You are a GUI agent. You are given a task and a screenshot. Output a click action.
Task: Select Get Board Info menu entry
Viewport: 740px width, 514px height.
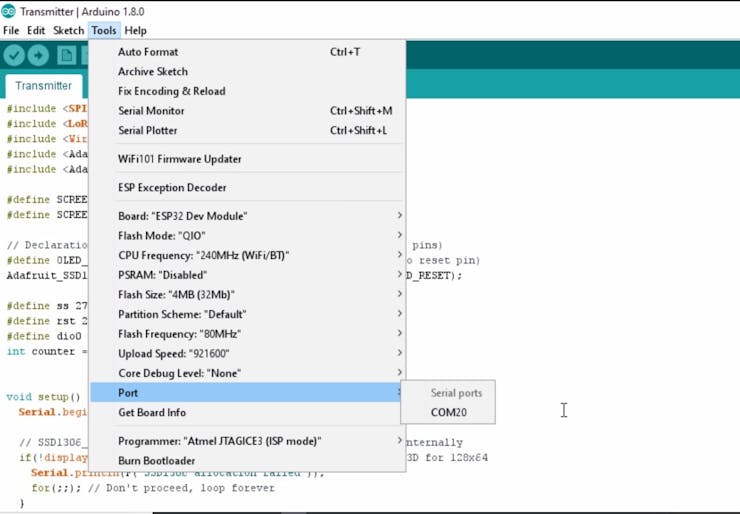click(247, 413)
